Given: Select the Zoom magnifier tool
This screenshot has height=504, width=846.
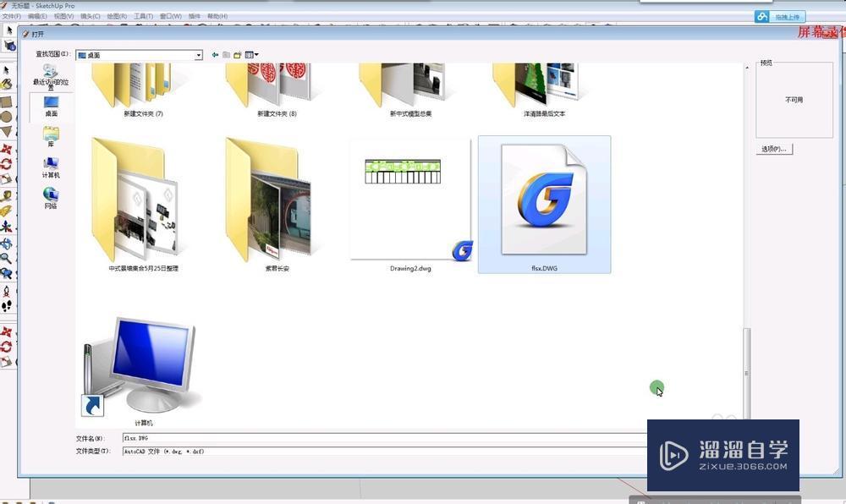Looking at the screenshot, I should pos(7,258).
